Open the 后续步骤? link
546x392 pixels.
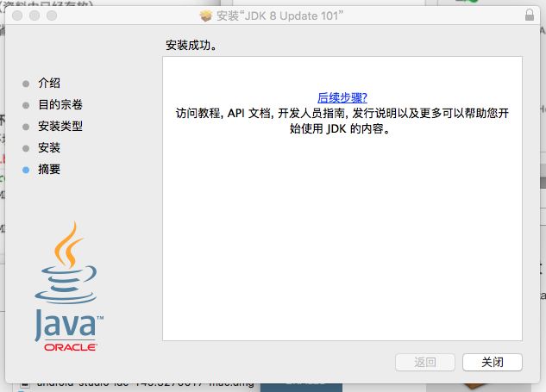[342, 97]
